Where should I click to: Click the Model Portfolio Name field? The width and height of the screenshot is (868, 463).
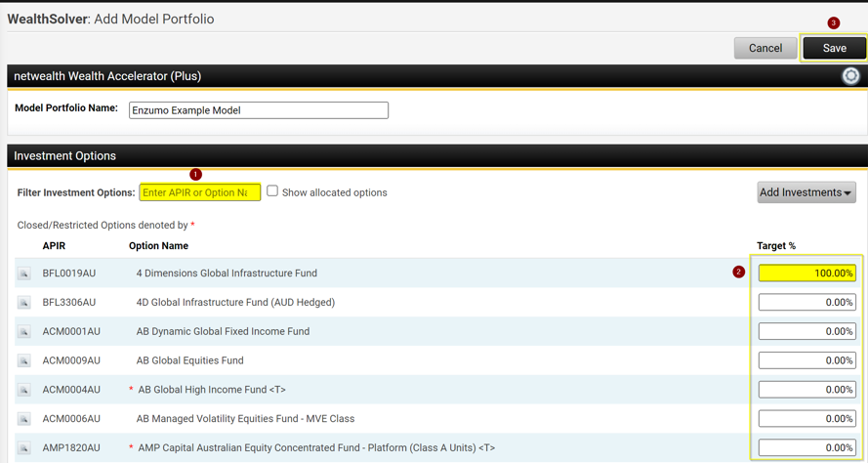click(x=259, y=110)
